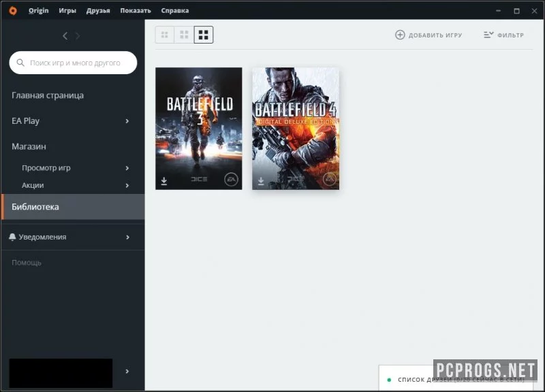Screen dimensions: 545x392
Task: Click the green online status dot
Action: [389, 380]
